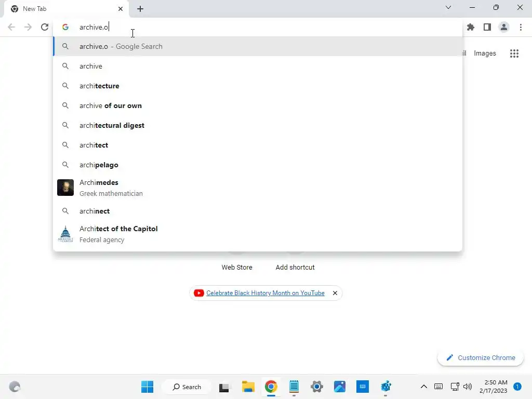Click the Architect of the Capitol logo
532x399 pixels.
click(x=65, y=234)
